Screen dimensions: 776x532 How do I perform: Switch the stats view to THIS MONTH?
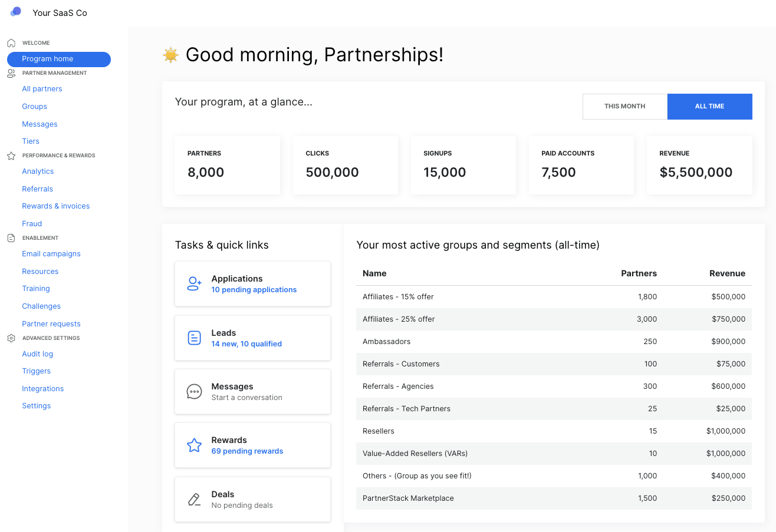point(624,106)
